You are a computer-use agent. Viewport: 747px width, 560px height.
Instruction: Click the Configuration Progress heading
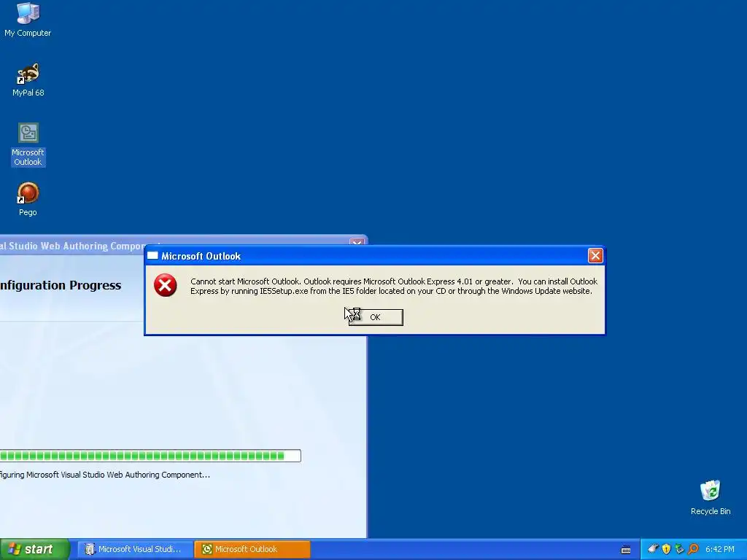pyautogui.click(x=61, y=285)
